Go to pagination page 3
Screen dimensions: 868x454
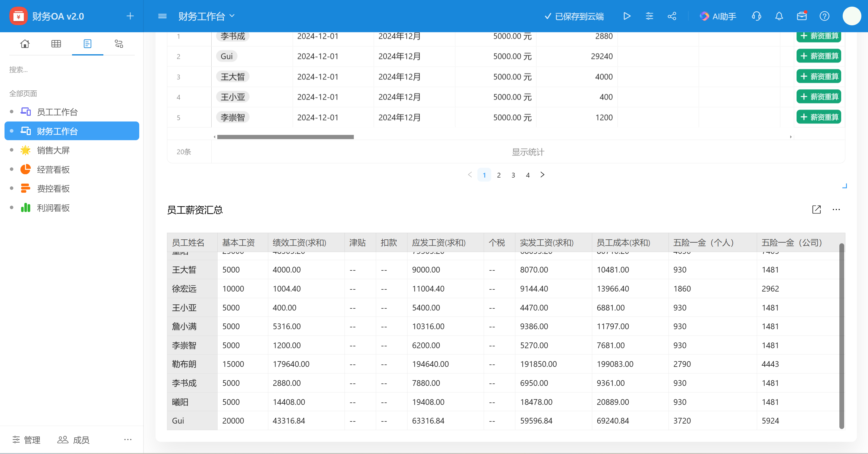[513, 175]
